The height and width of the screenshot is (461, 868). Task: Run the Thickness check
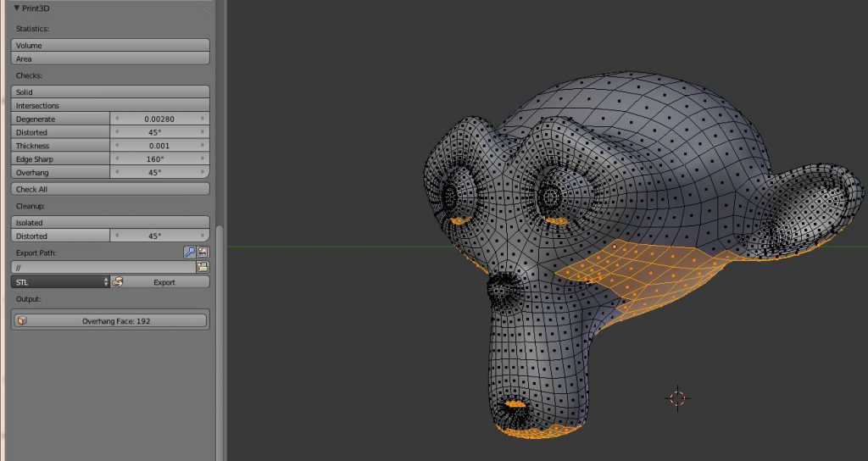pos(59,146)
